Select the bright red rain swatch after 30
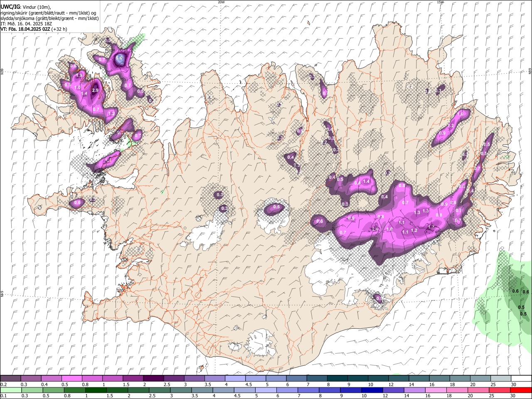Image resolution: width=532 pixels, height=399 pixels. tap(521, 390)
